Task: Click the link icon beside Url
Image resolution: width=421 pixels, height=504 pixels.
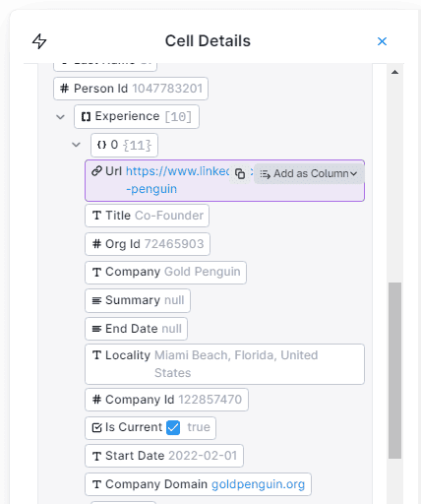Action: [x=96, y=171]
